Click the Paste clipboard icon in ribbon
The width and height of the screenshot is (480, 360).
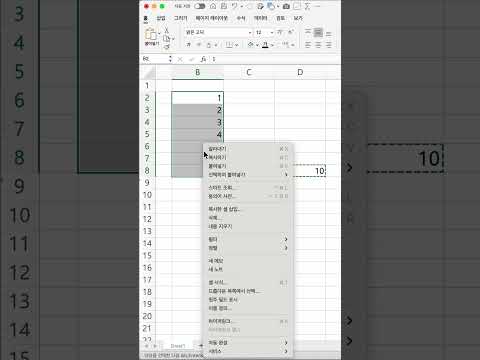pos(151,34)
